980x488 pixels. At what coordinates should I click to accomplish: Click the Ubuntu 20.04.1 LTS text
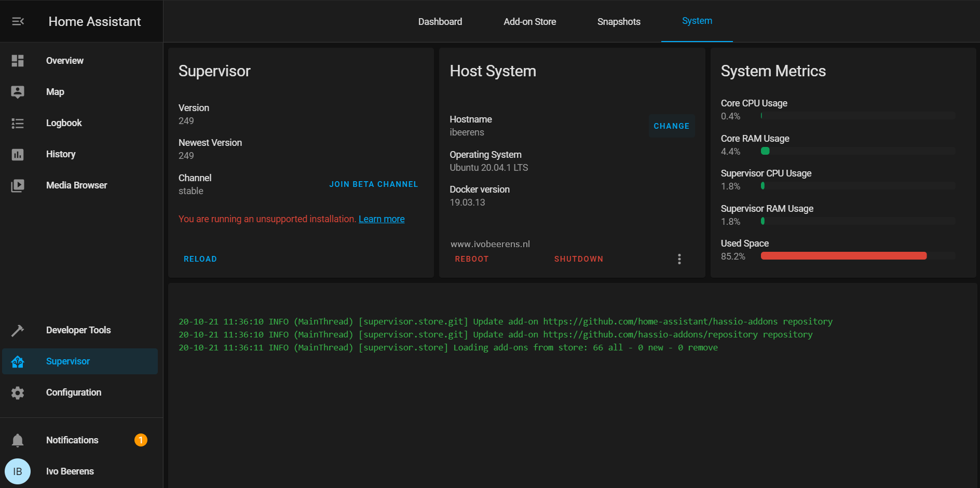(488, 168)
